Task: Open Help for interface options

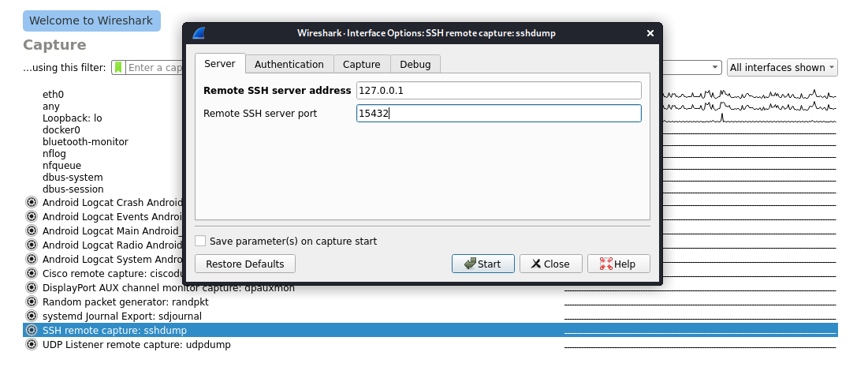Action: (x=618, y=264)
